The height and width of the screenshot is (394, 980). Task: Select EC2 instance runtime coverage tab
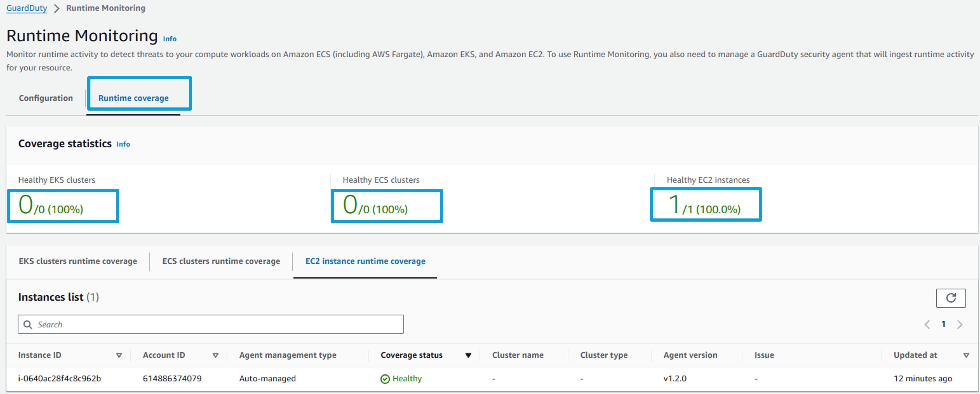(365, 261)
